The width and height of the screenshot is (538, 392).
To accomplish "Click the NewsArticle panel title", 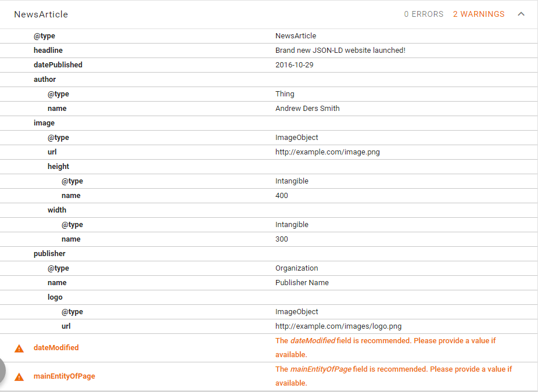I will [x=41, y=14].
